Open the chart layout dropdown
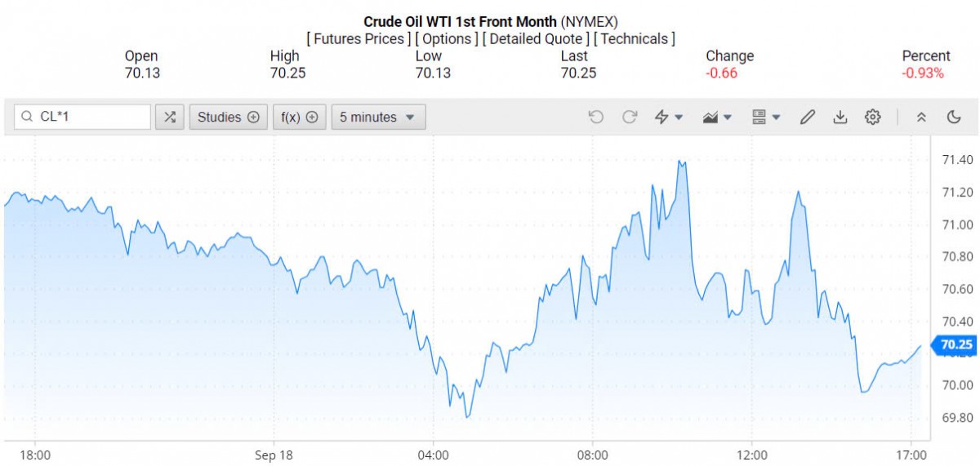 click(765, 117)
